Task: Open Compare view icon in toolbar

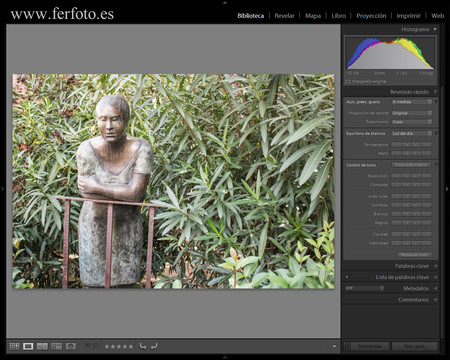Action: (x=42, y=346)
